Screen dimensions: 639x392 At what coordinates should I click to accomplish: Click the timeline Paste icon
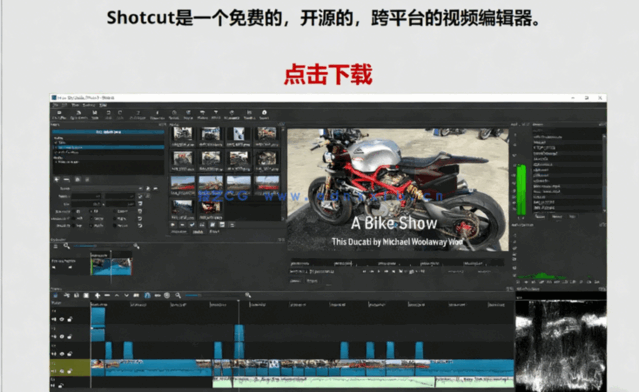pyautogui.click(x=86, y=295)
